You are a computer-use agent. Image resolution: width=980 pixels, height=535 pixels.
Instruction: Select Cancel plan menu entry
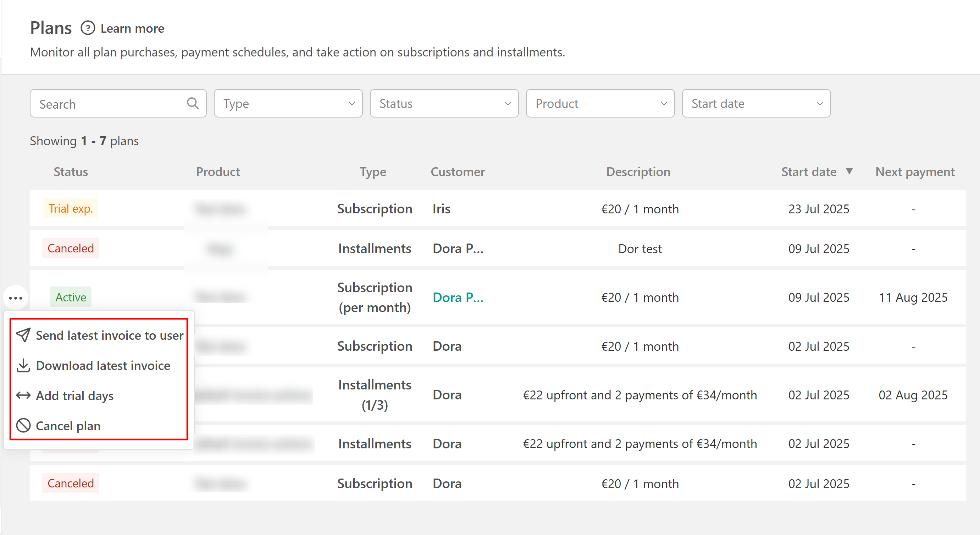tap(68, 425)
